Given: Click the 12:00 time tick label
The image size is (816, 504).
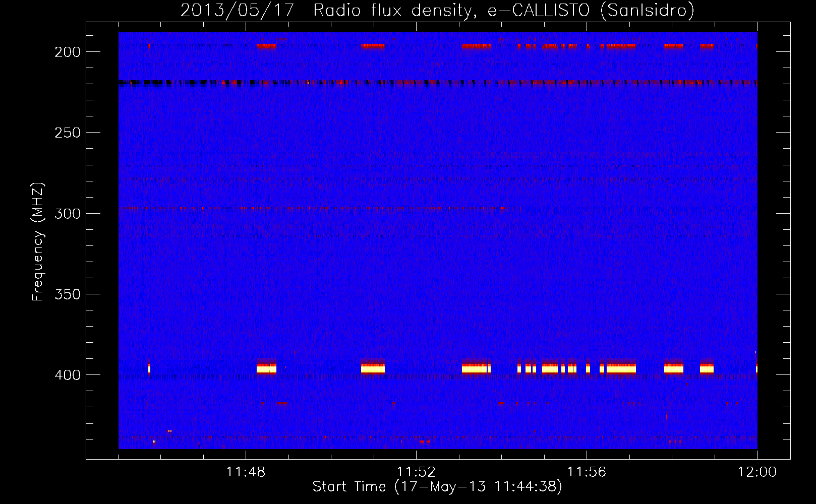Looking at the screenshot, I should [757, 472].
